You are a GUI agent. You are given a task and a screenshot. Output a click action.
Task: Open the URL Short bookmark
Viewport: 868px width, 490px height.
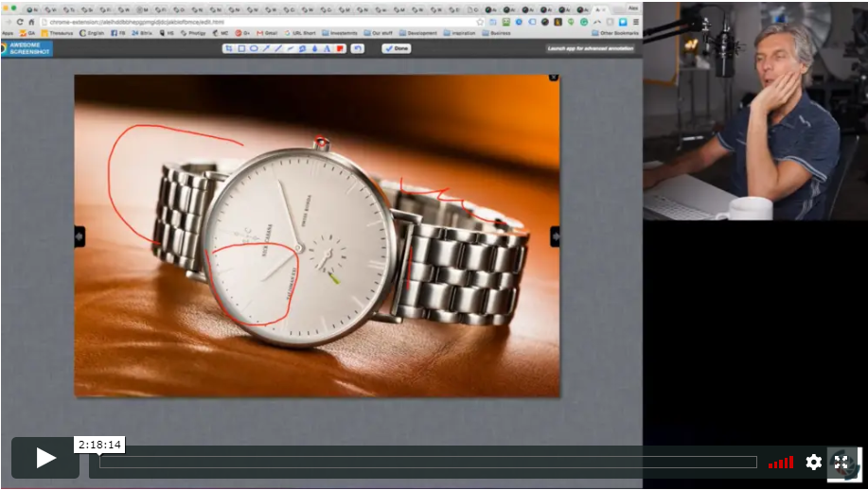click(300, 33)
